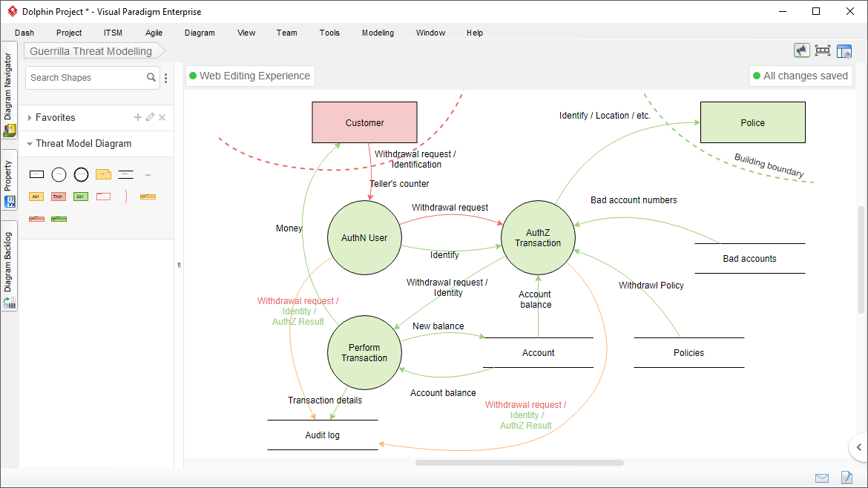Select the yellow note shape

(104, 174)
